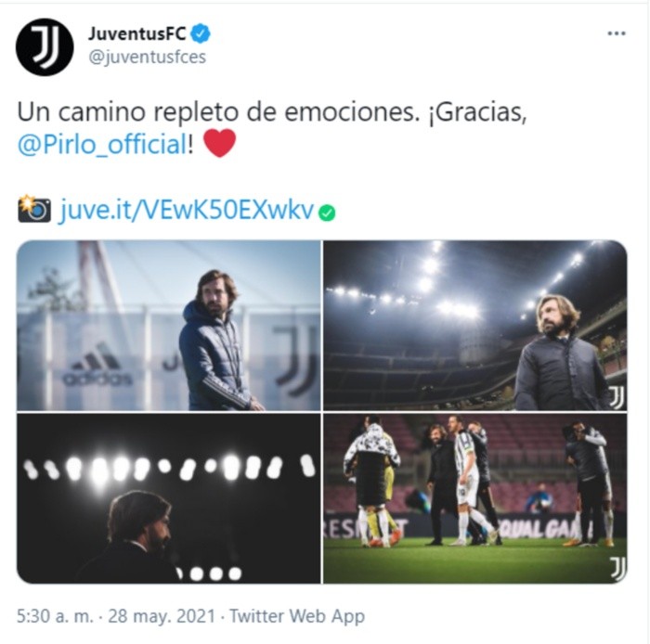Click the JuventusFC display name

[137, 33]
